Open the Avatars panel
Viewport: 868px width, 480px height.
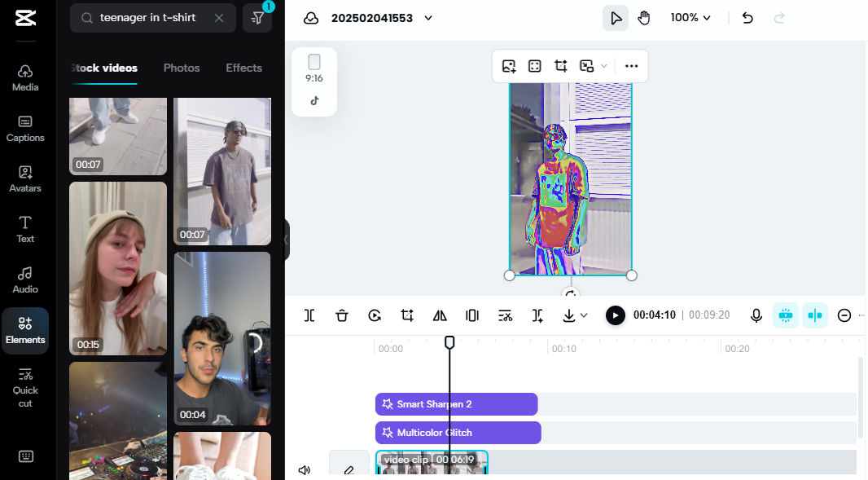point(25,179)
